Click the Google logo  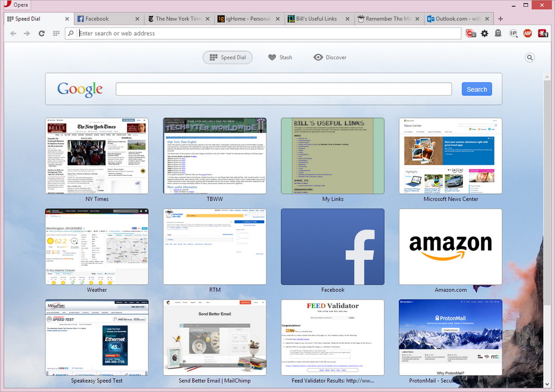(x=80, y=89)
